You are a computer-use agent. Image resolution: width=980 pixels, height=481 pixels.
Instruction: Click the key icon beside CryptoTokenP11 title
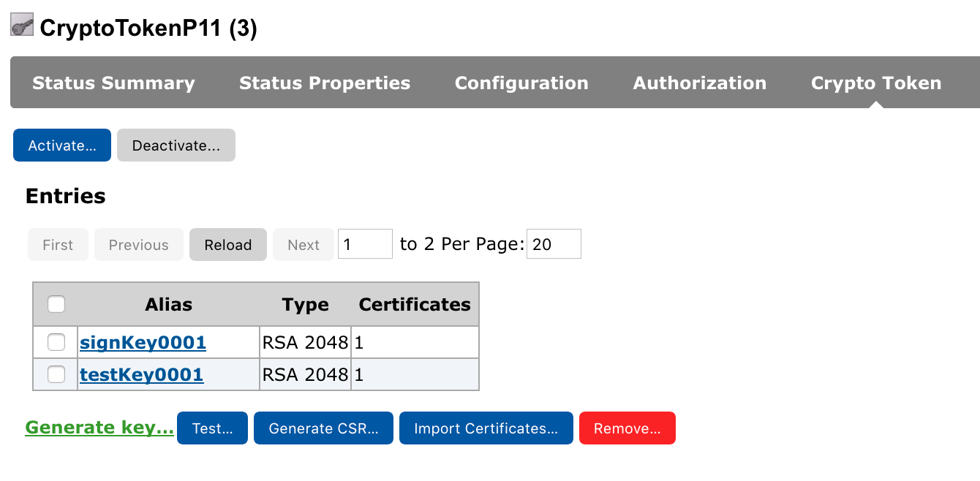tap(22, 26)
